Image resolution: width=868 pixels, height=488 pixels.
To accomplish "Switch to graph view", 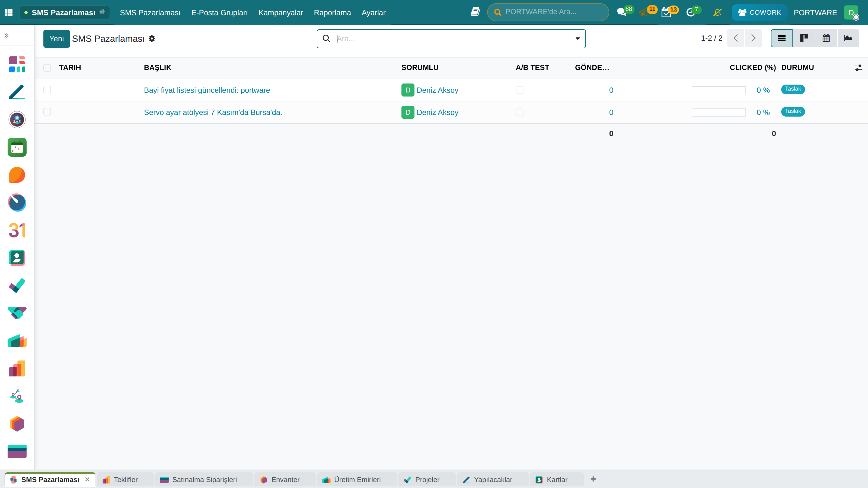I will point(848,38).
